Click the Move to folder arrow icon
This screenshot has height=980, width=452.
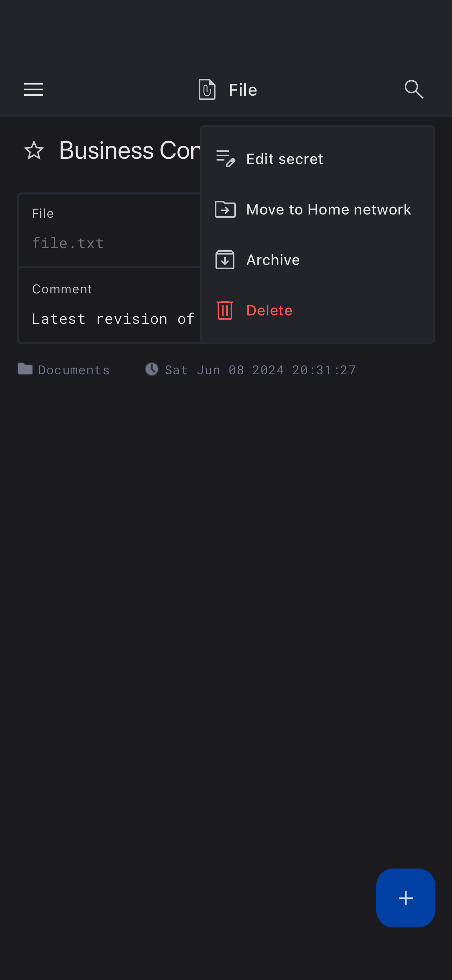click(225, 209)
